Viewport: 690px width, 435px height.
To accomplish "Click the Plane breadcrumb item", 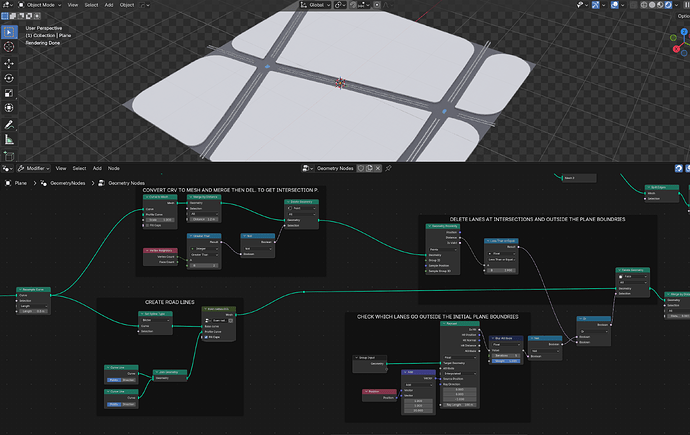I will tap(16, 183).
